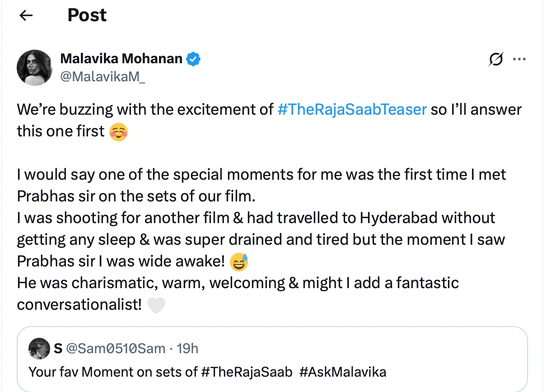Click the blushing smile emoji
Image resolution: width=552 pixels, height=392 pixels.
coord(119,132)
